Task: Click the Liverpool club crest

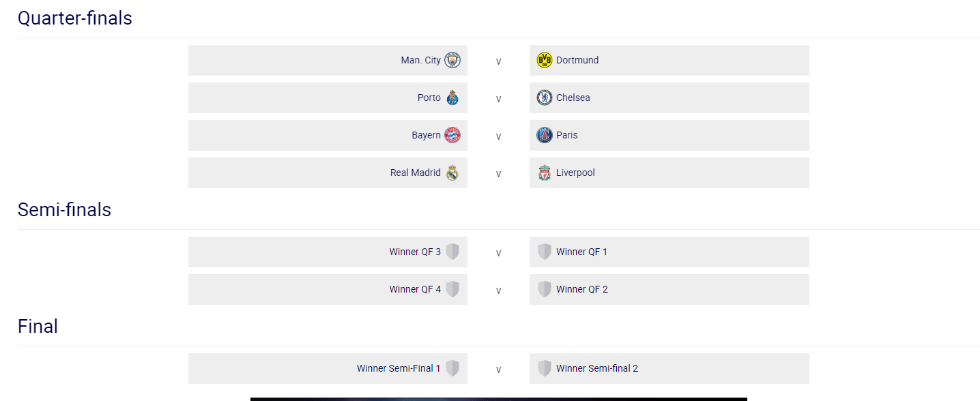Action: (x=544, y=173)
